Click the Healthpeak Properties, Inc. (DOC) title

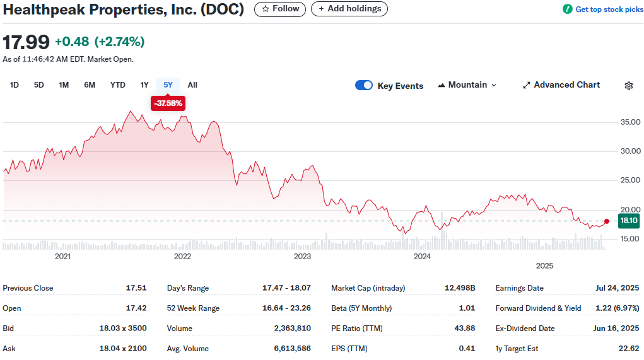tap(123, 9)
